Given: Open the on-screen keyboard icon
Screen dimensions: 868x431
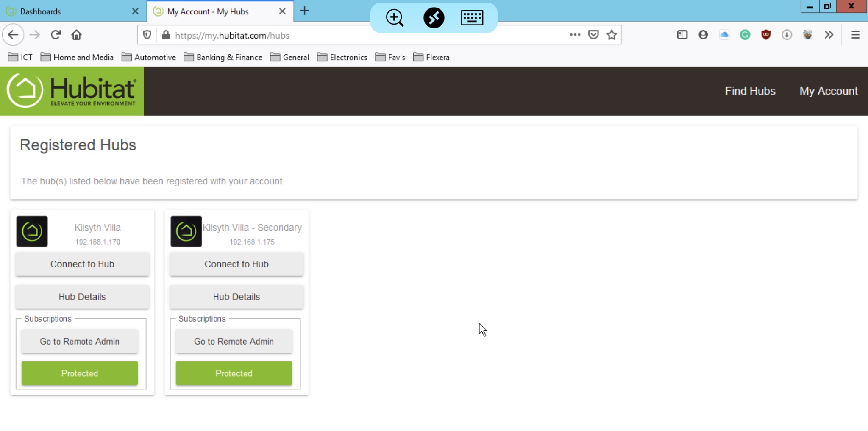Looking at the screenshot, I should click(472, 18).
